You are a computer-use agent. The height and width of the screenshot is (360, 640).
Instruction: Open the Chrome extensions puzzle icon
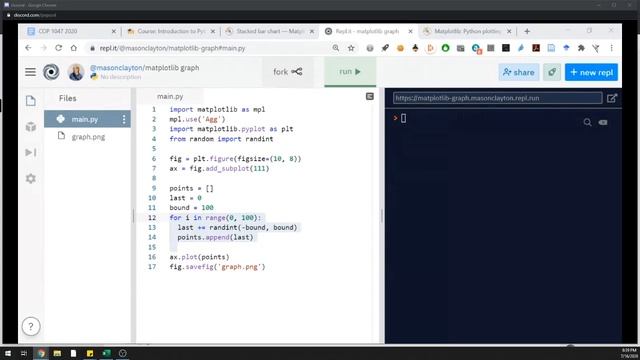click(581, 48)
